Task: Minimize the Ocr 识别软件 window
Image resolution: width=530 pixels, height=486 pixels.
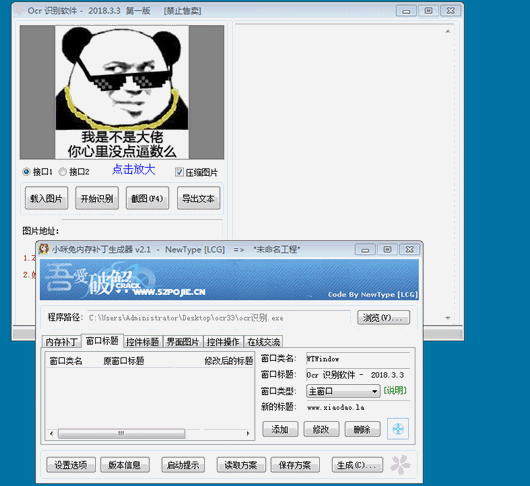Action: (406, 11)
